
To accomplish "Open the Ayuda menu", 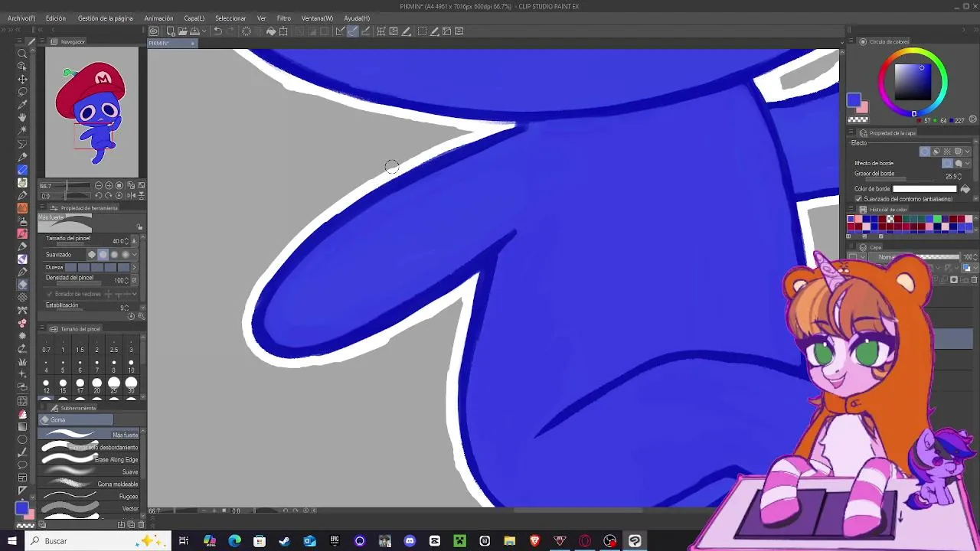I will tap(357, 18).
